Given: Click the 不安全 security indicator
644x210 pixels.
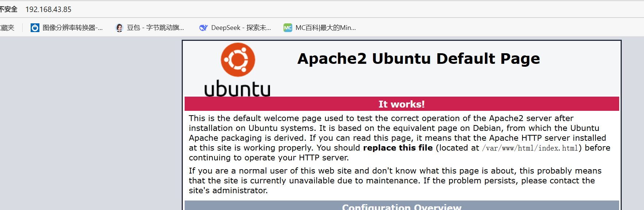Looking at the screenshot, I should [8, 9].
